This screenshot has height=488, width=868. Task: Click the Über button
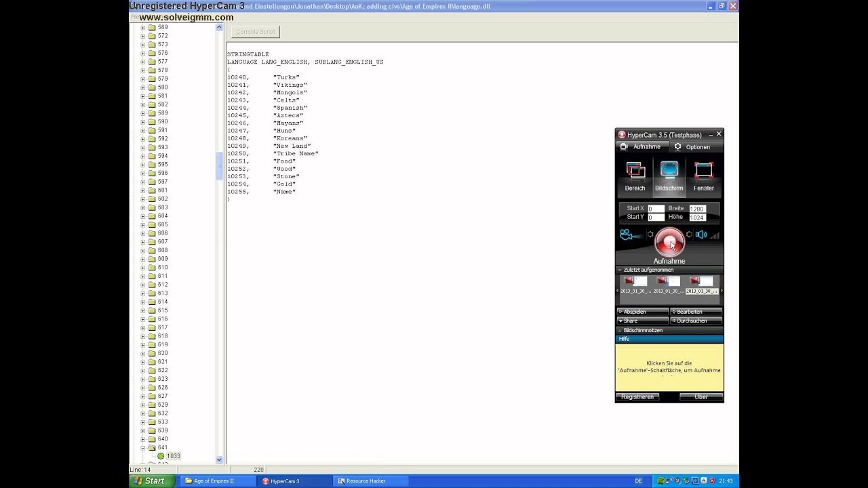(701, 396)
